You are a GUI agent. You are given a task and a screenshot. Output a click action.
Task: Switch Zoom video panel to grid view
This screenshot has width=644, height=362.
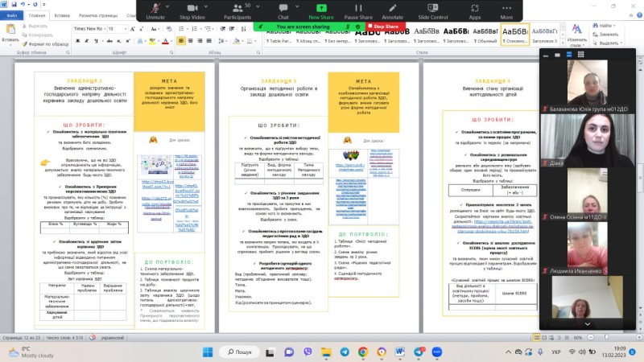(580, 54)
